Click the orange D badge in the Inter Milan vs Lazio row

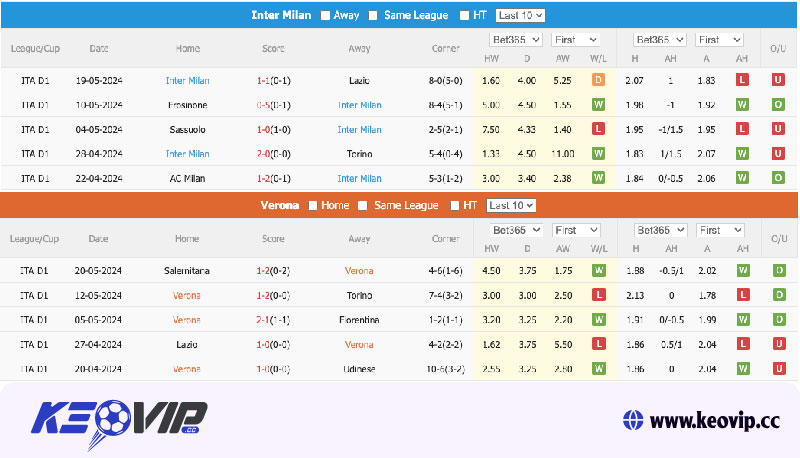pos(599,79)
